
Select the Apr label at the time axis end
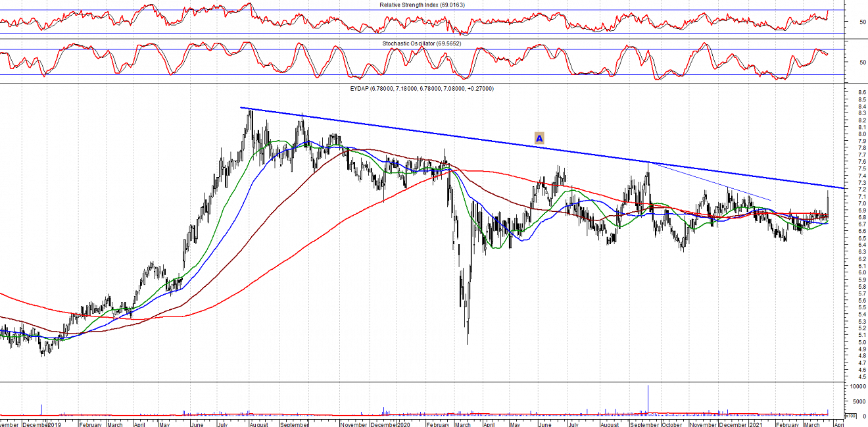[838, 424]
